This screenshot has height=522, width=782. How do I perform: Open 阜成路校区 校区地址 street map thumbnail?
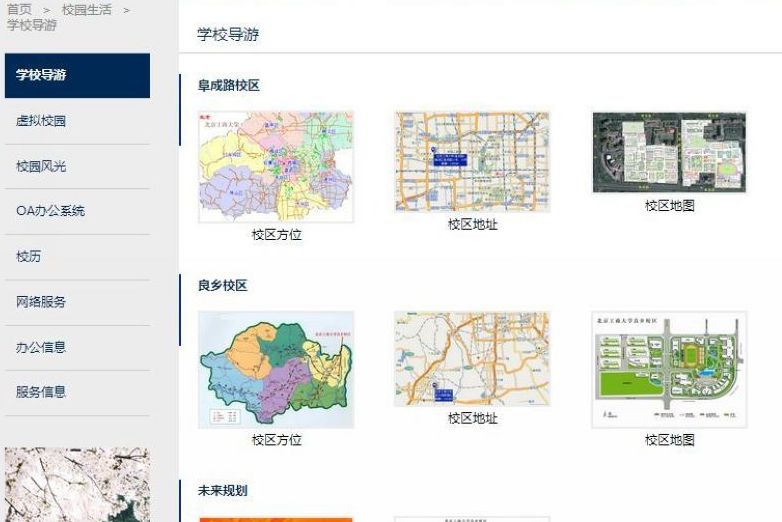(x=472, y=161)
